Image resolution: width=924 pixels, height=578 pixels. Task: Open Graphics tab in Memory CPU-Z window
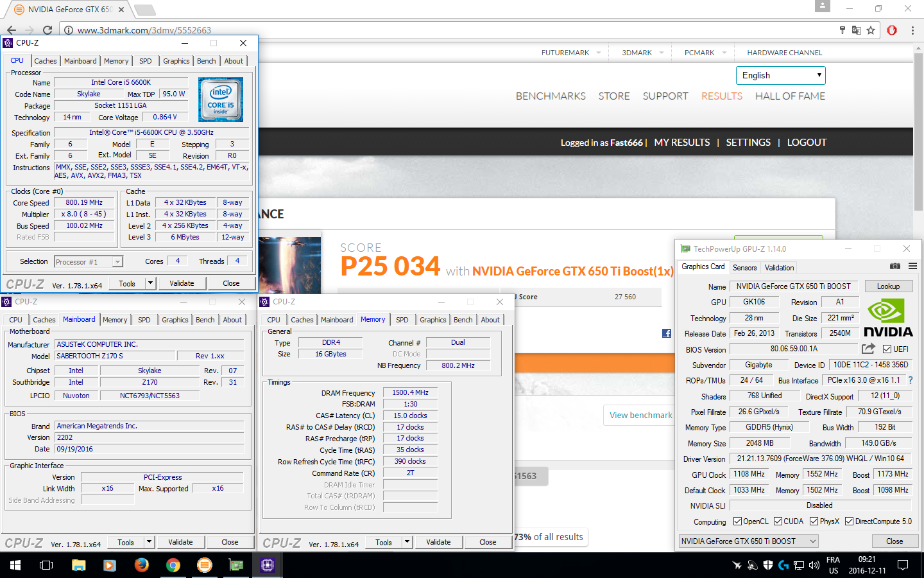(433, 320)
